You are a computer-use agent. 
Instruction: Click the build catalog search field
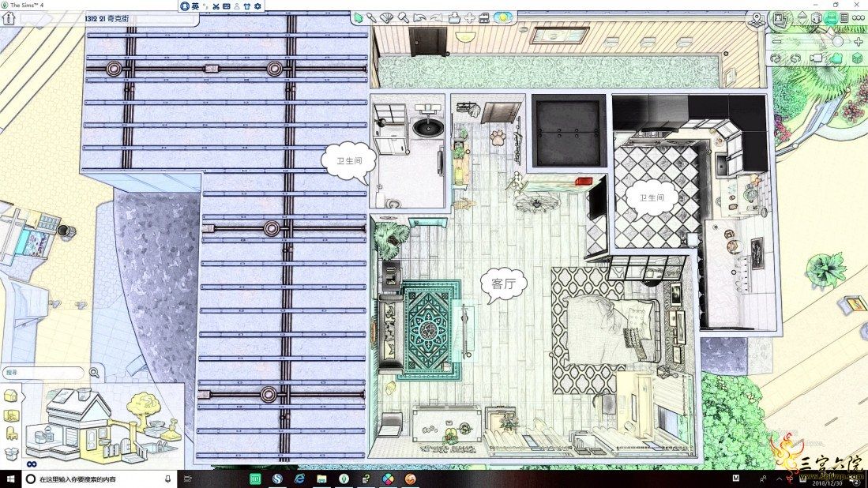pyautogui.click(x=43, y=373)
